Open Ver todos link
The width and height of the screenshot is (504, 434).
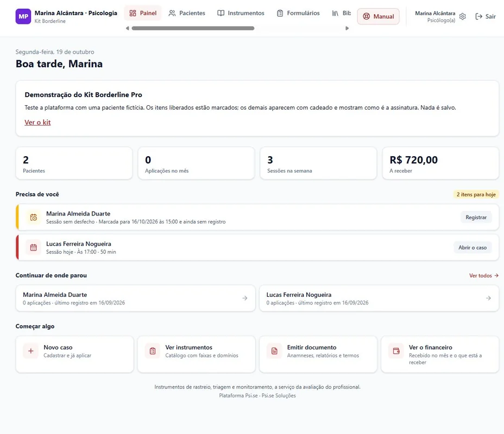click(484, 276)
